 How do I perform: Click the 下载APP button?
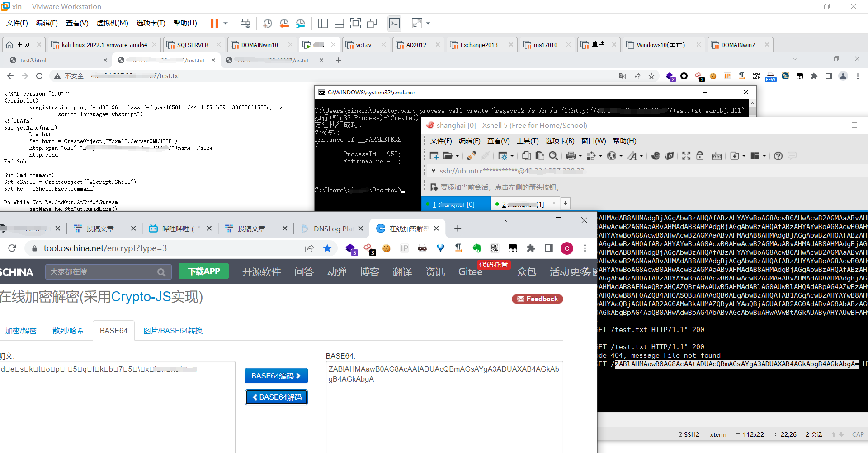click(204, 271)
